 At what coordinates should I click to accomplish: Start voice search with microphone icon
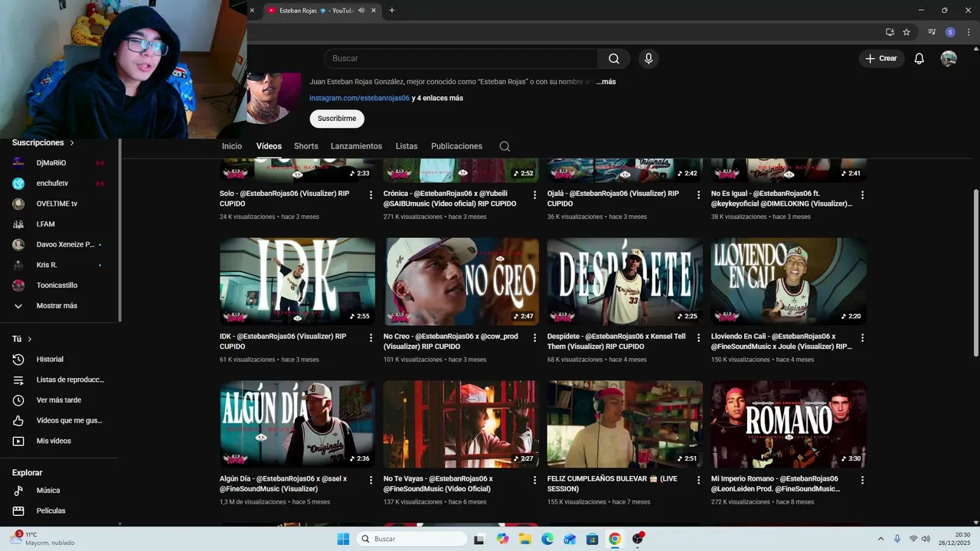pyautogui.click(x=648, y=59)
